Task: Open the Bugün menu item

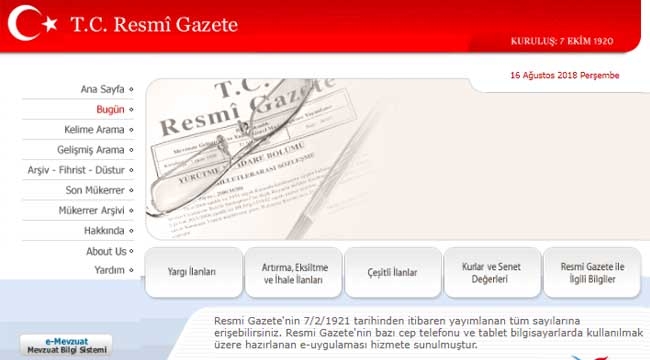Action: [110, 109]
